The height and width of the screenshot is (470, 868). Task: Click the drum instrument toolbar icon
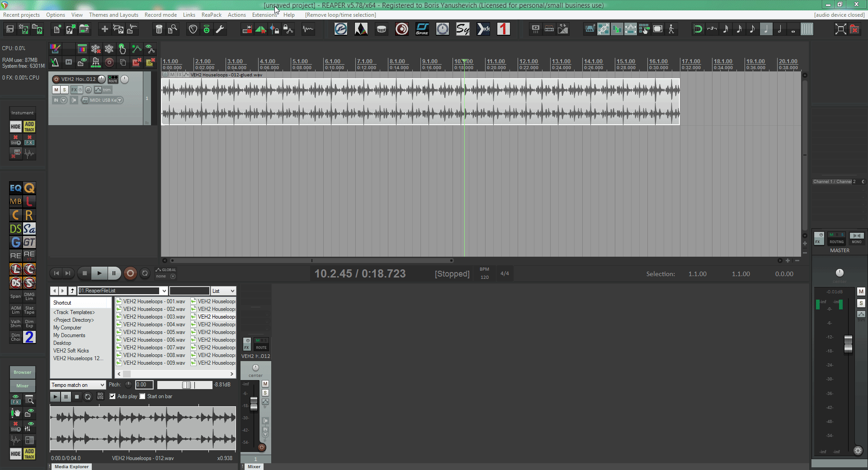(382, 29)
